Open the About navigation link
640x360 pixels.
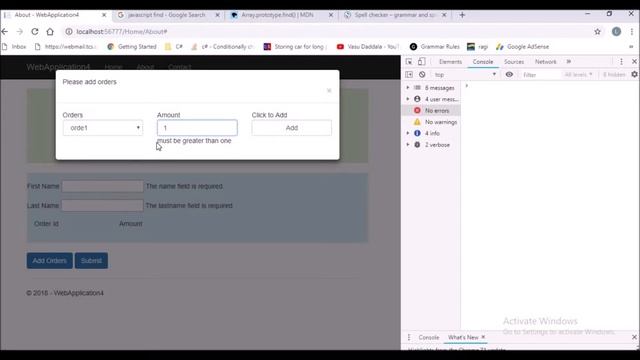tap(145, 67)
